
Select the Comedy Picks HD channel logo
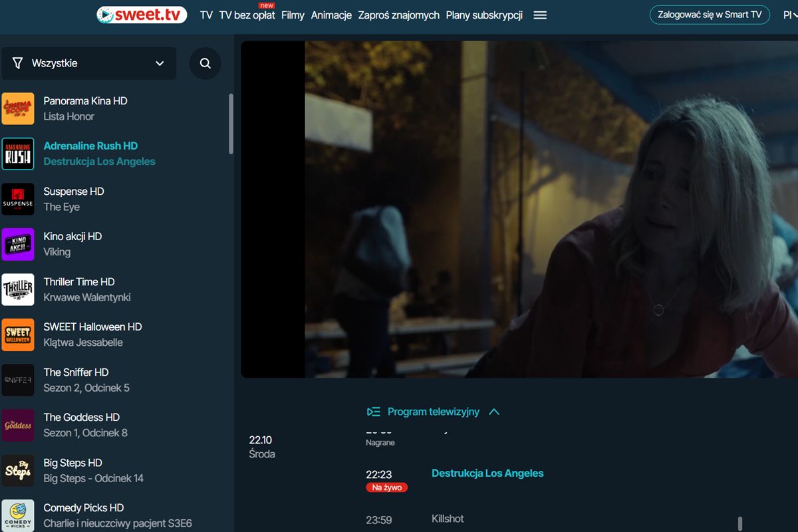[x=18, y=515]
